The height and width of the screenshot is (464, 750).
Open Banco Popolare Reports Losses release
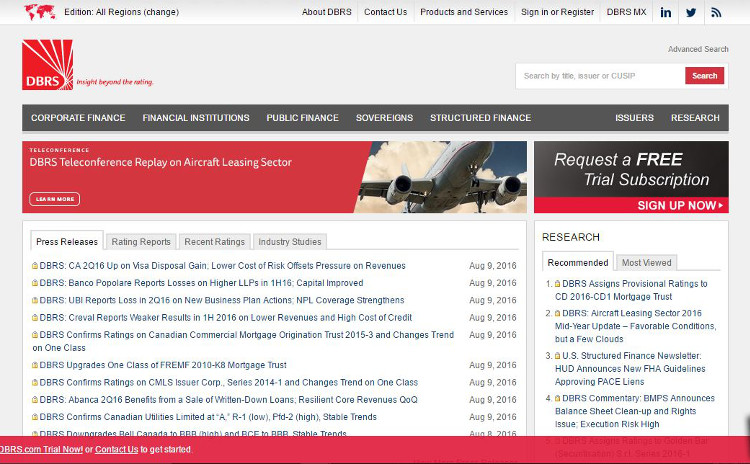click(x=201, y=283)
